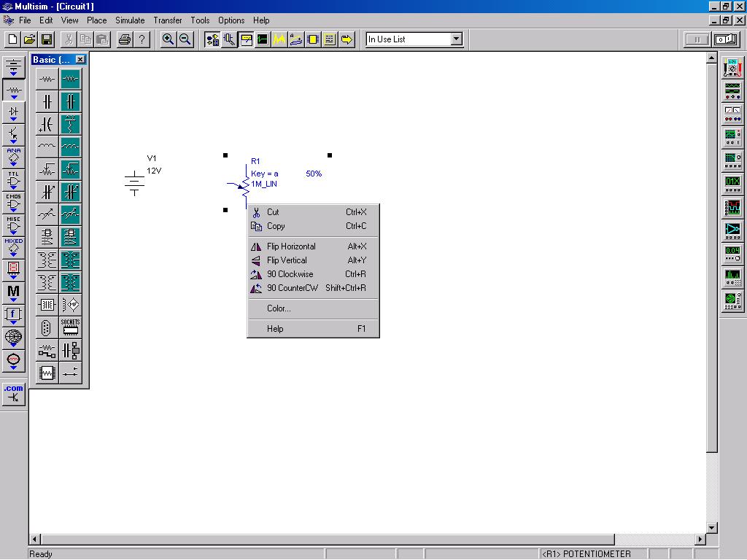Pick the teal virtual resistor in Basic palette
This screenshot has width=747, height=560.
click(x=71, y=79)
